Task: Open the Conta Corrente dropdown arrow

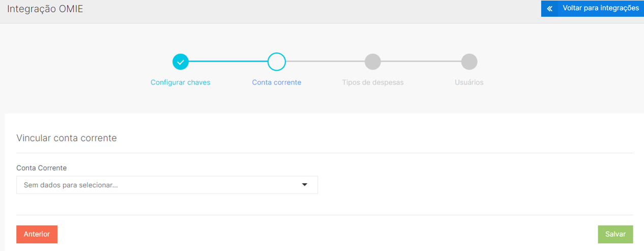Action: (305, 185)
